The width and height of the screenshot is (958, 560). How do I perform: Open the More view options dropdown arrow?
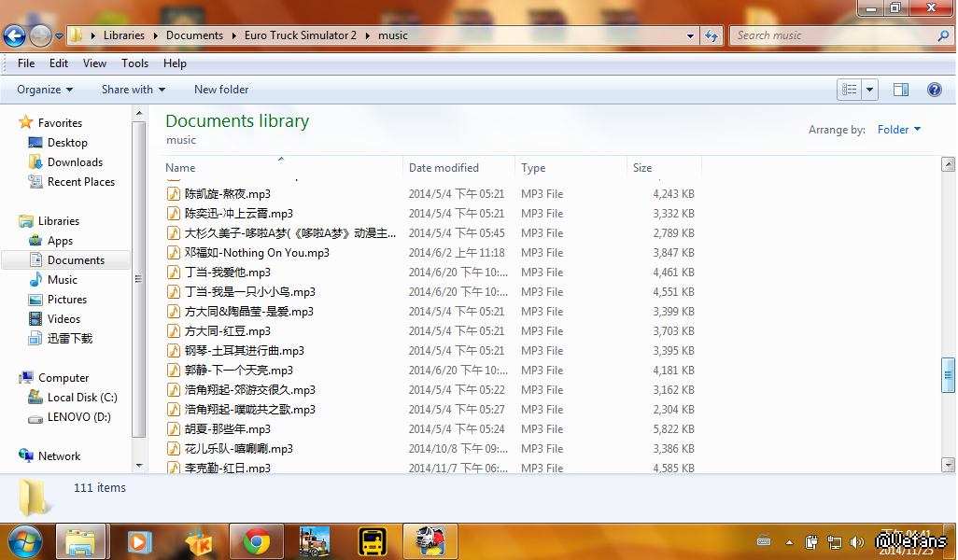[x=869, y=90]
